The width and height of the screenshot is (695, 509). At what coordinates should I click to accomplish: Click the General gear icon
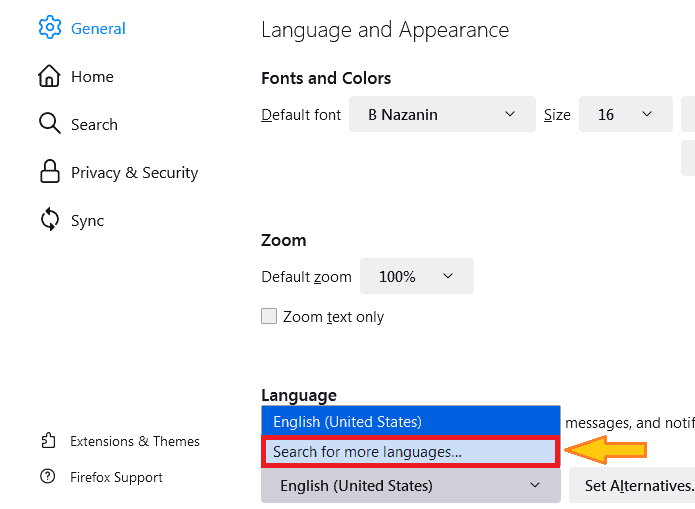point(49,28)
